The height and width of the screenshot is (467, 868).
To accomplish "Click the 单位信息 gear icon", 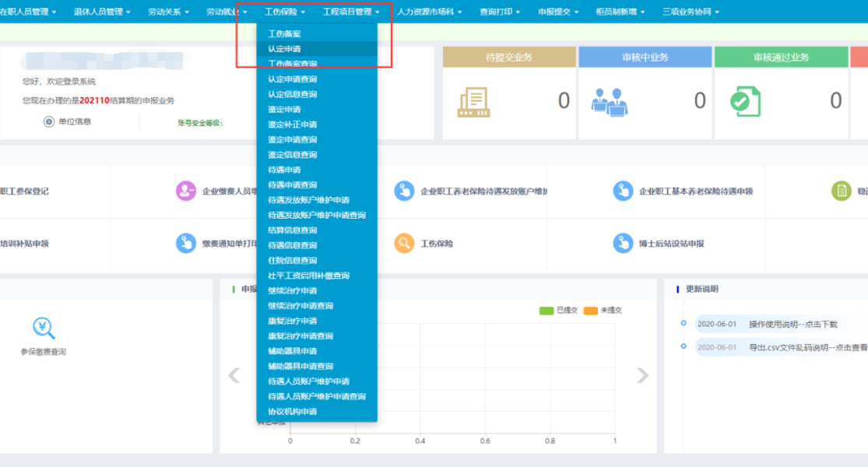I will [x=49, y=122].
